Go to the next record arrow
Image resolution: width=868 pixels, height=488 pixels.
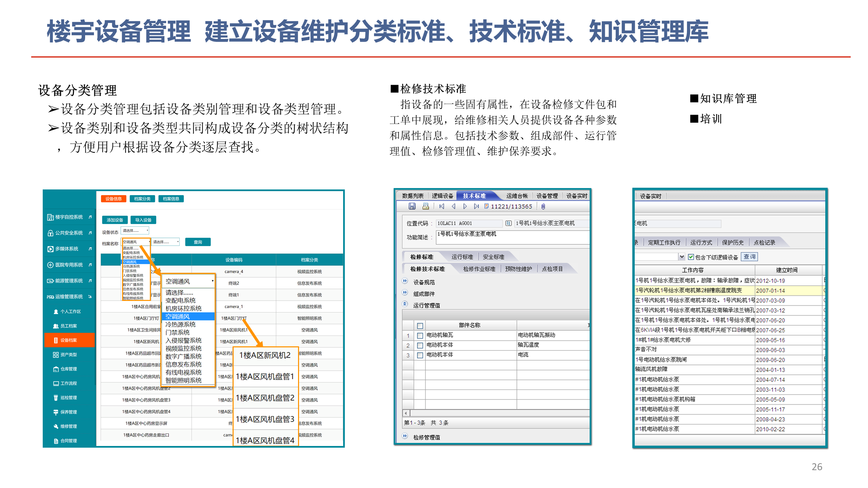465,206
